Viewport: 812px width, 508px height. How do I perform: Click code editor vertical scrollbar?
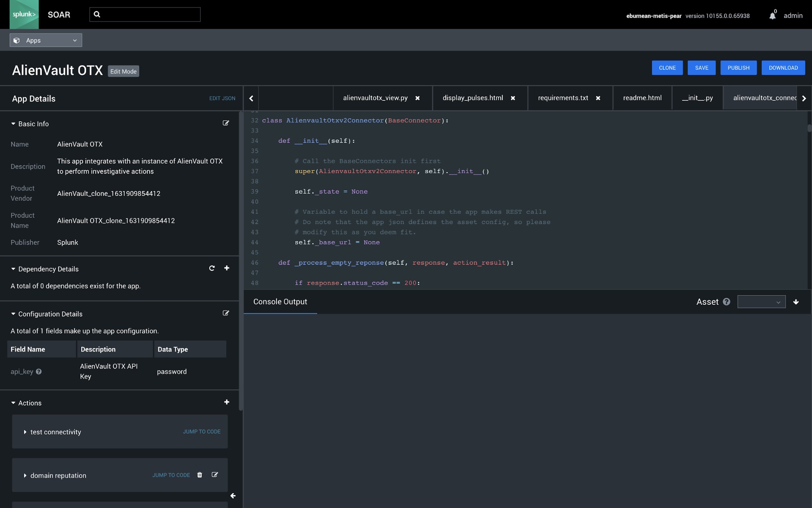tap(809, 128)
